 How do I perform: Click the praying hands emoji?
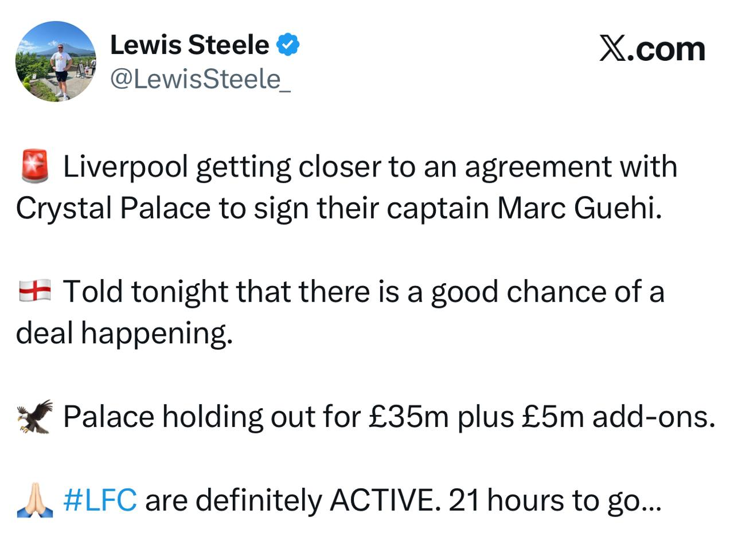[34, 500]
